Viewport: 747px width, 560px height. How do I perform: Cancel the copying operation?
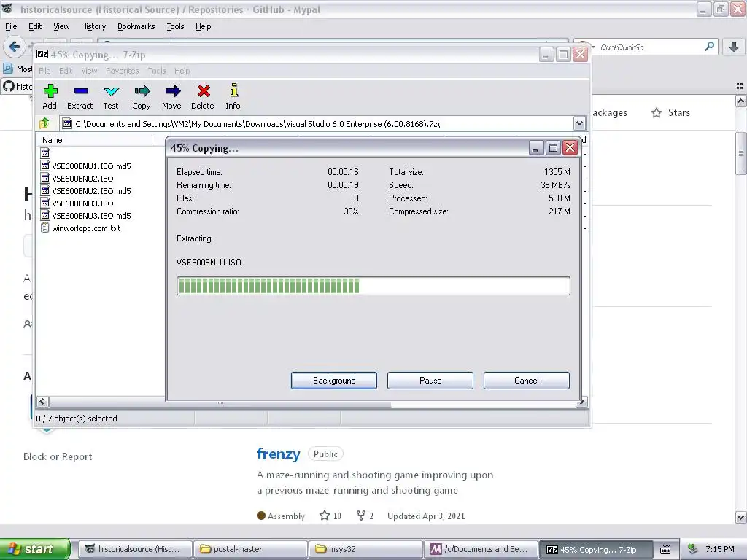click(x=527, y=381)
